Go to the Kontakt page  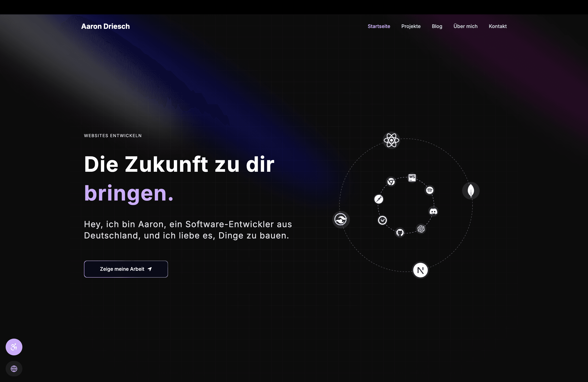pyautogui.click(x=498, y=26)
